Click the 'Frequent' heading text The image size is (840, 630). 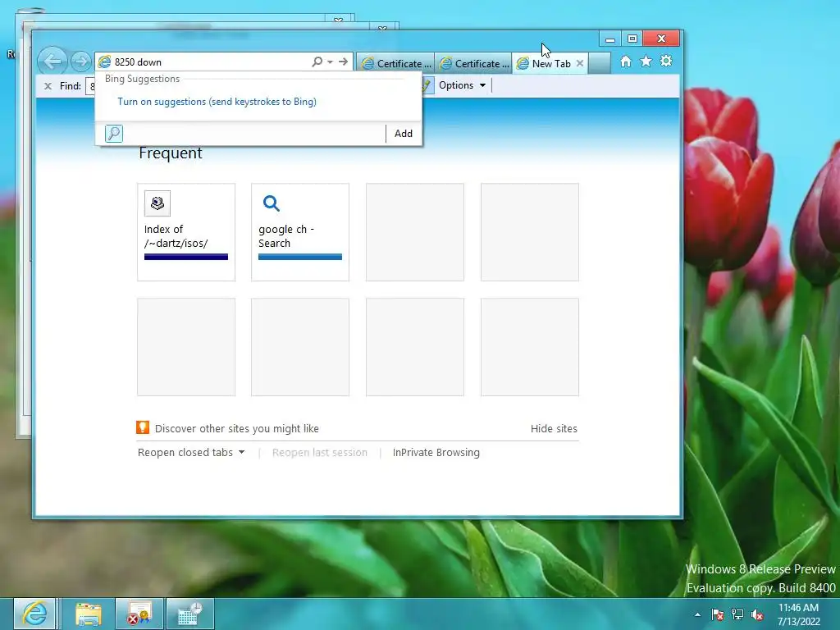point(171,153)
